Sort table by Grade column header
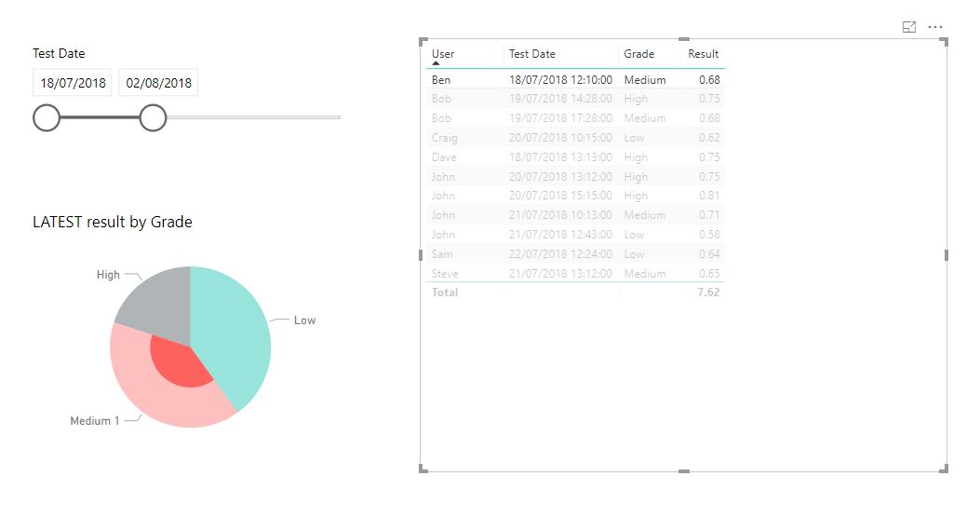This screenshot has height=517, width=980. 638,54
